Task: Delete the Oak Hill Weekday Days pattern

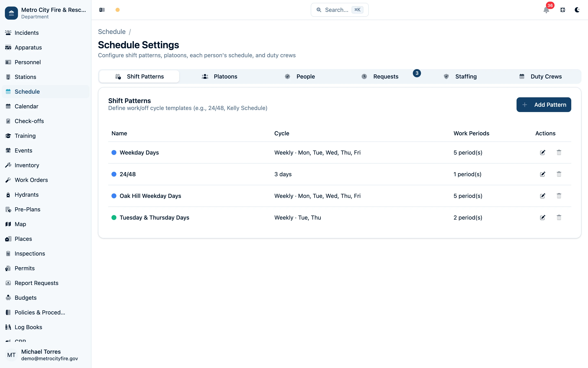Action: click(559, 196)
